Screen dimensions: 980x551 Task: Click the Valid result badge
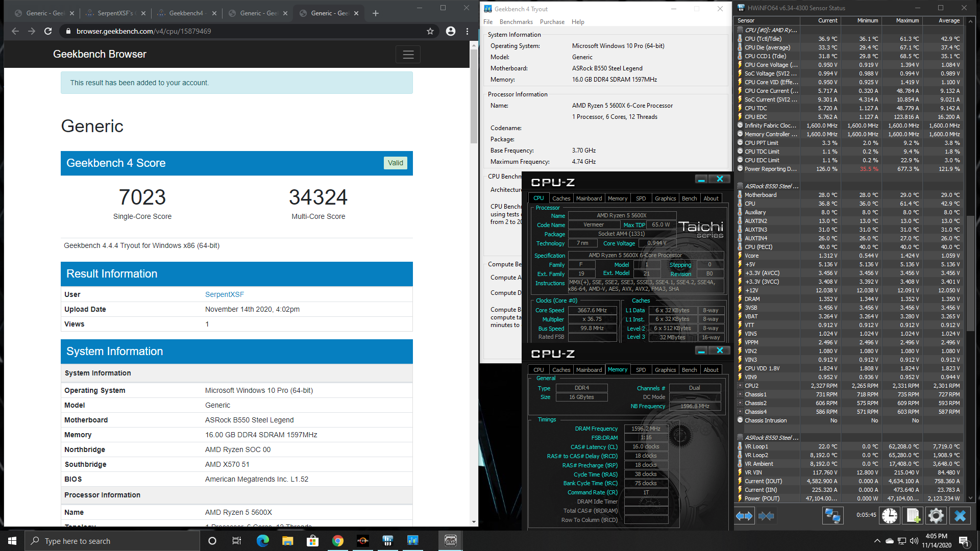tap(396, 163)
